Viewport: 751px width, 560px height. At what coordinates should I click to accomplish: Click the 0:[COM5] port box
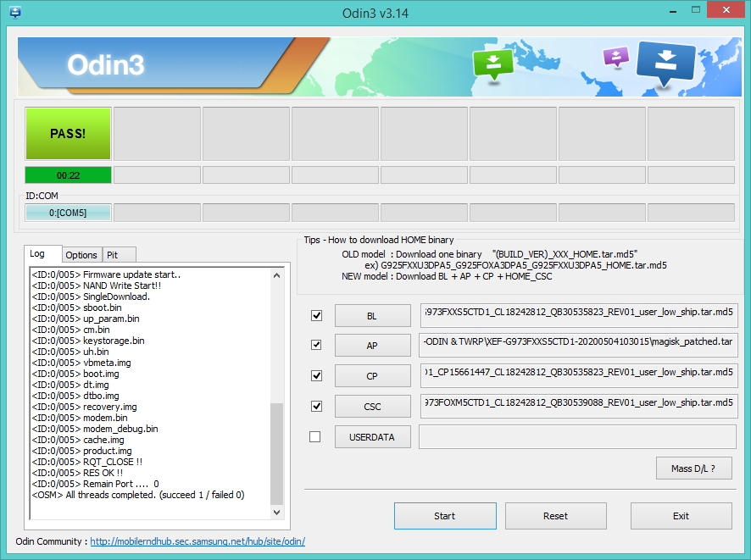[68, 213]
